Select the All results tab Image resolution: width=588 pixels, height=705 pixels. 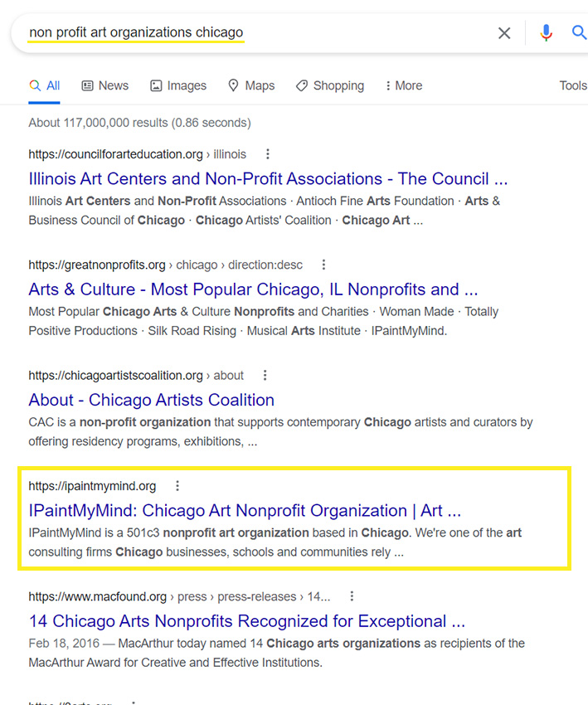(45, 85)
